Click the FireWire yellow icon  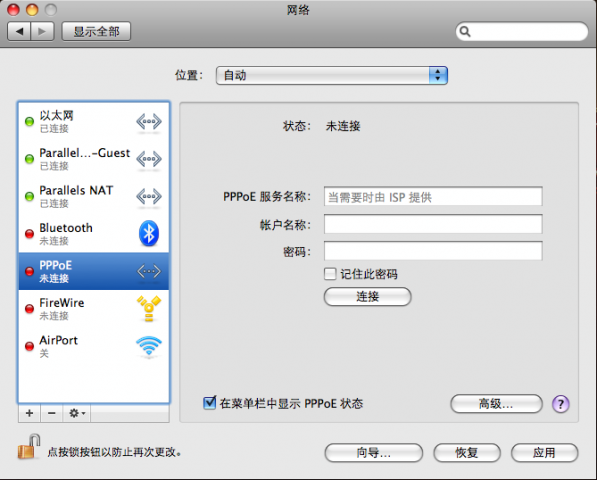[x=149, y=309]
